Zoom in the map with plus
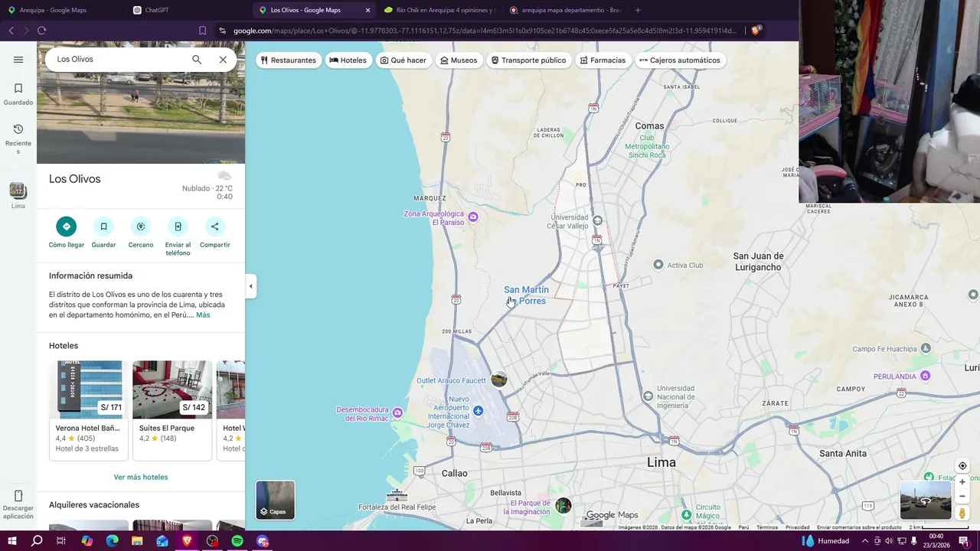 pos(962,482)
